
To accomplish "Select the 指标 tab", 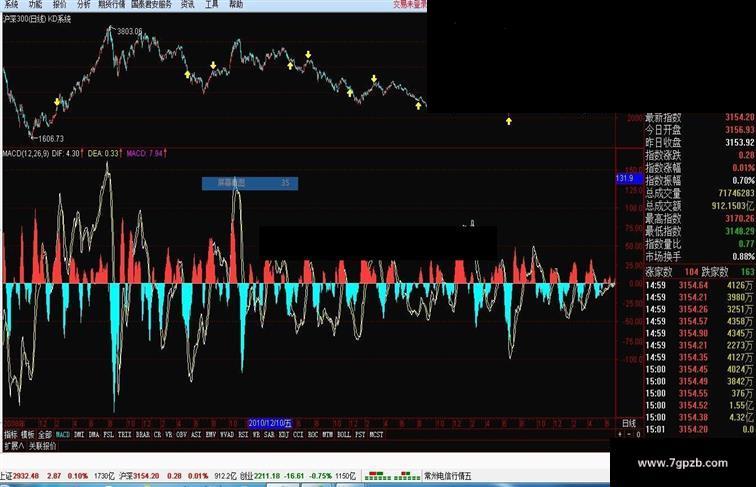I will (x=11, y=434).
